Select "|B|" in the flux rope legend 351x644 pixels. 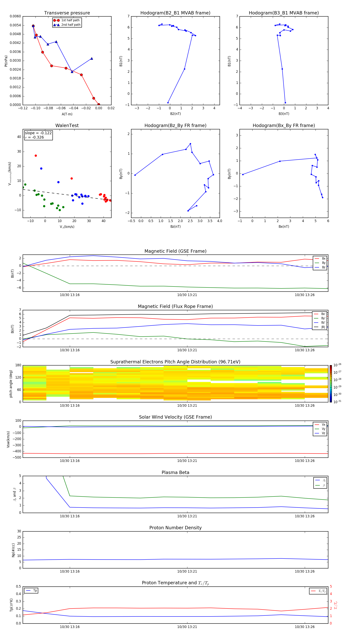320,327
